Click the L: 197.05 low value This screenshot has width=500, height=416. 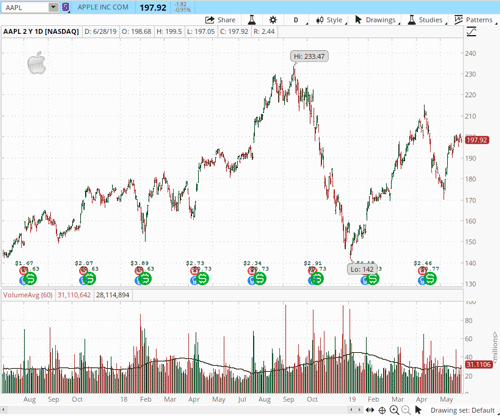point(201,32)
